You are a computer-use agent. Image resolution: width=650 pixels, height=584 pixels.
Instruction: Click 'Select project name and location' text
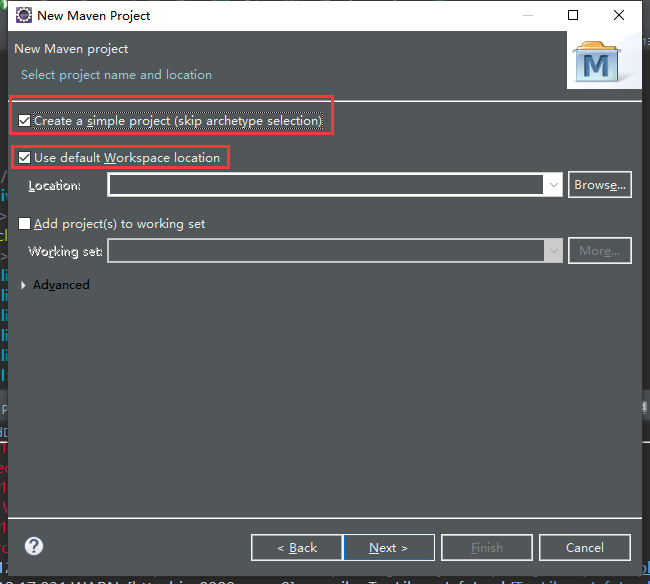click(116, 75)
